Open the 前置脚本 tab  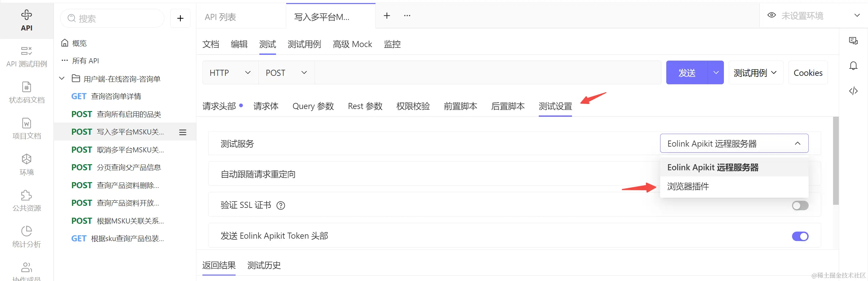(460, 106)
